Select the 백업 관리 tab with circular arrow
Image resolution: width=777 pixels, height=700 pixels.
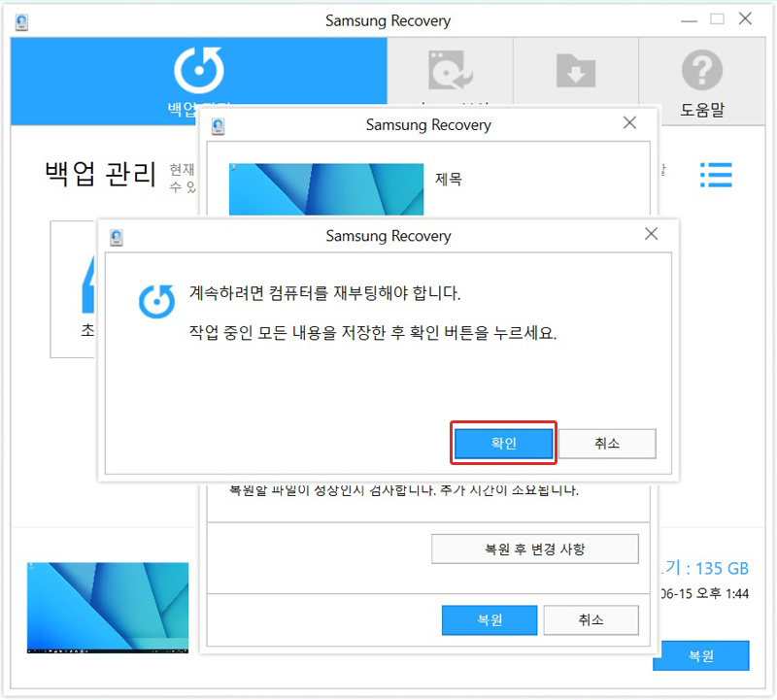(x=199, y=82)
